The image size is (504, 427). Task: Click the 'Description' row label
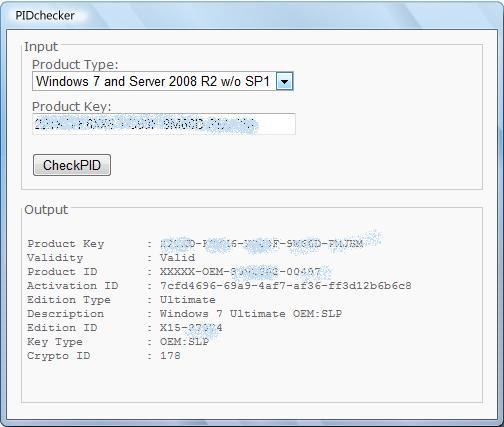tap(66, 314)
